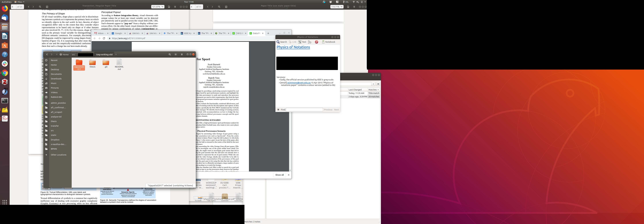Image resolution: width=644 pixels, height=224 pixels.
Task: Click the red delete note icon
Action: [x=317, y=42]
